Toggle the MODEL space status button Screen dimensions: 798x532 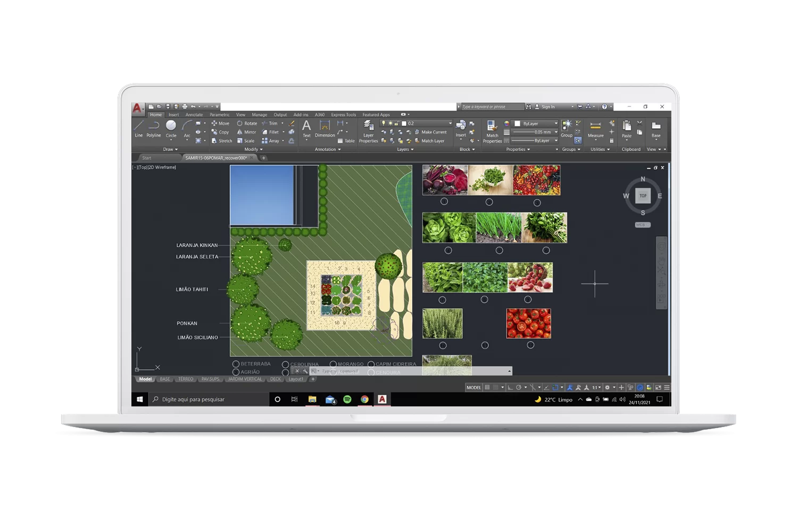click(x=473, y=387)
